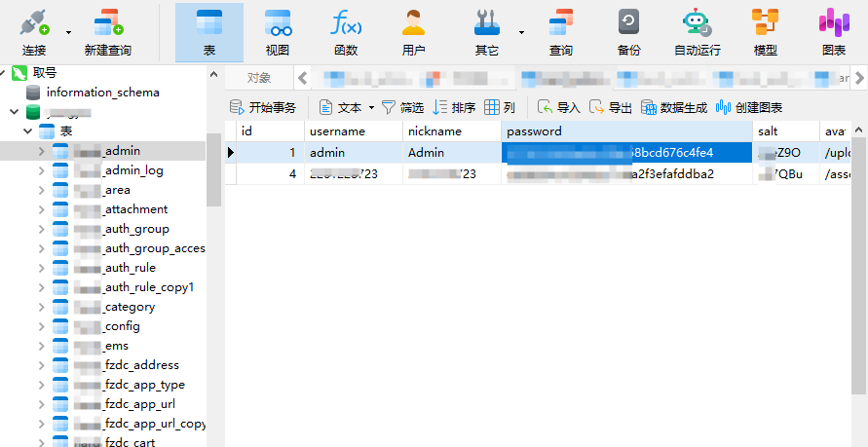The width and height of the screenshot is (868, 447).
Task: Expand the 连接 dropdown arrow
Action: tap(68, 32)
